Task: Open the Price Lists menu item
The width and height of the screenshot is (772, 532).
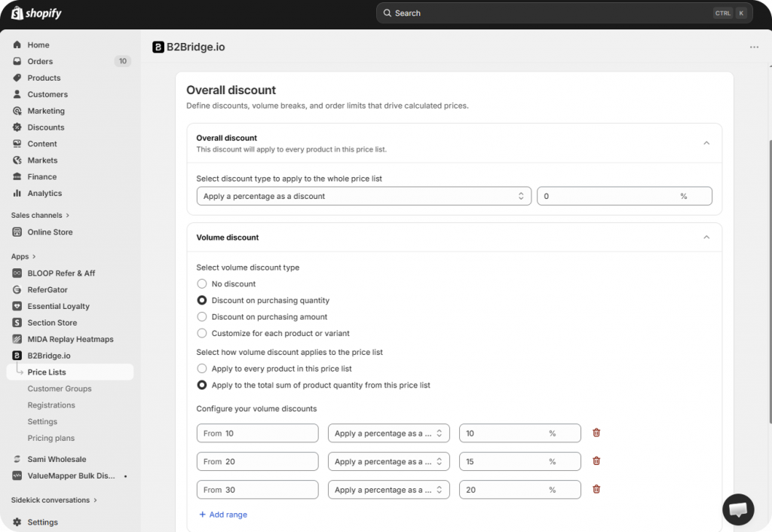Action: [70, 372]
